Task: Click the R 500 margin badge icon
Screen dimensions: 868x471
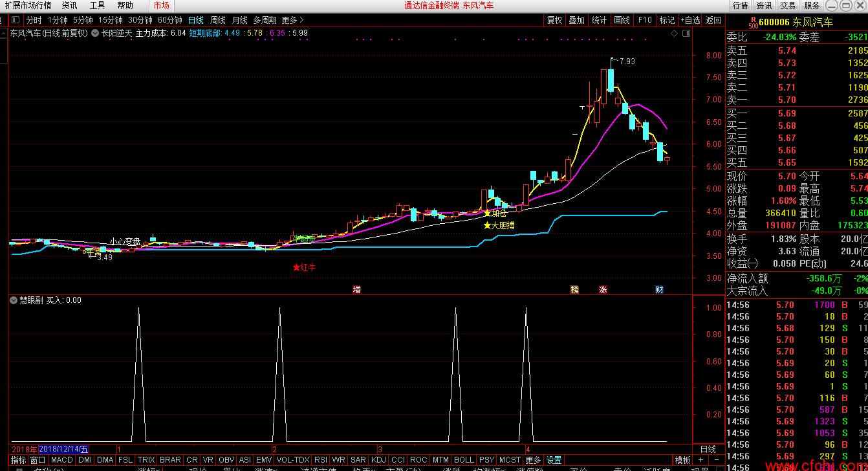Action: point(752,23)
